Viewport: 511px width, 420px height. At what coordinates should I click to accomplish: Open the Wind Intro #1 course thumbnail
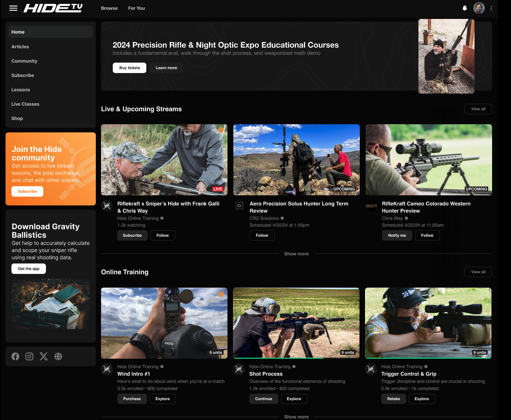tap(164, 323)
